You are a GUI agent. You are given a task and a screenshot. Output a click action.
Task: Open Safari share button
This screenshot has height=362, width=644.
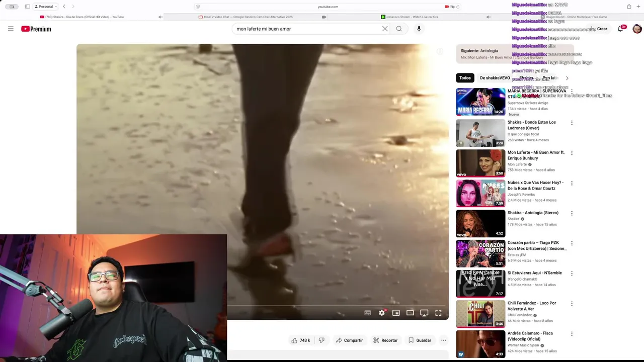pos(629,7)
